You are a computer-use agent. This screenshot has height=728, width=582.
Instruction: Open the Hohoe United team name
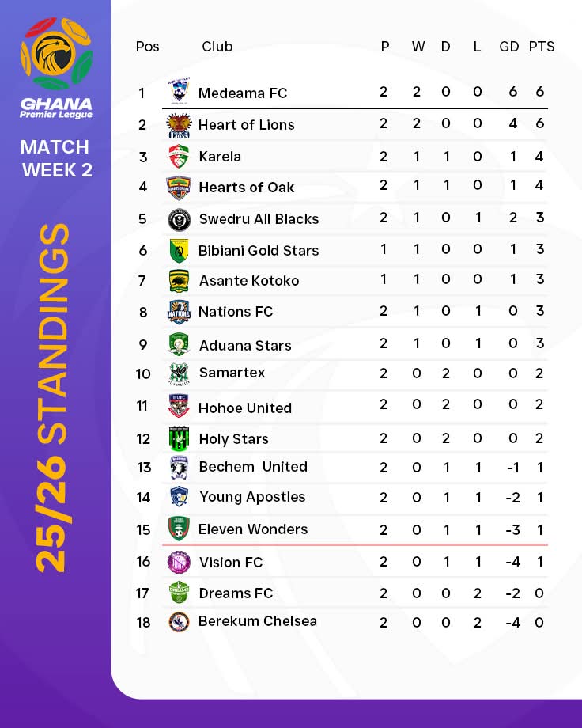coord(245,408)
